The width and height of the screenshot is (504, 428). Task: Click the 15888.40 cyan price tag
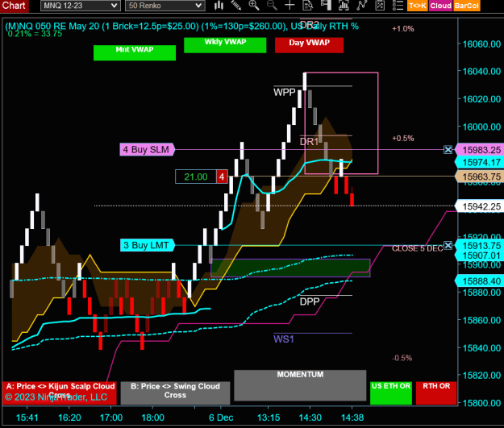pyautogui.click(x=480, y=280)
